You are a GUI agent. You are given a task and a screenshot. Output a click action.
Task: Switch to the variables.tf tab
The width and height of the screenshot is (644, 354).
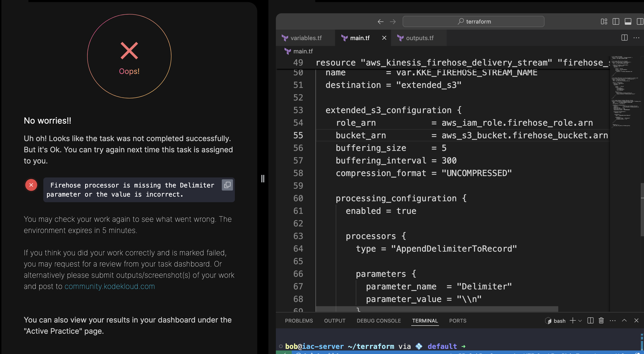point(305,38)
